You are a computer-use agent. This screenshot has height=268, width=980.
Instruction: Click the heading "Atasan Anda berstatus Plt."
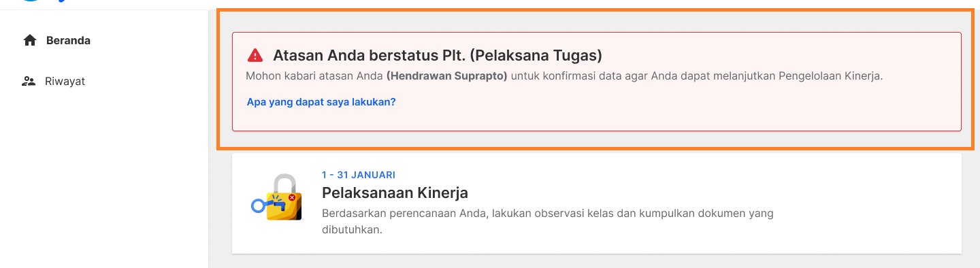[438, 55]
